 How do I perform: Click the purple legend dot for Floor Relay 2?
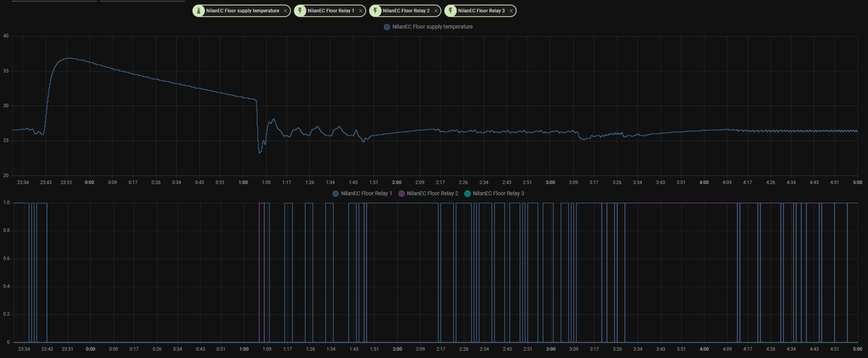pos(401,193)
